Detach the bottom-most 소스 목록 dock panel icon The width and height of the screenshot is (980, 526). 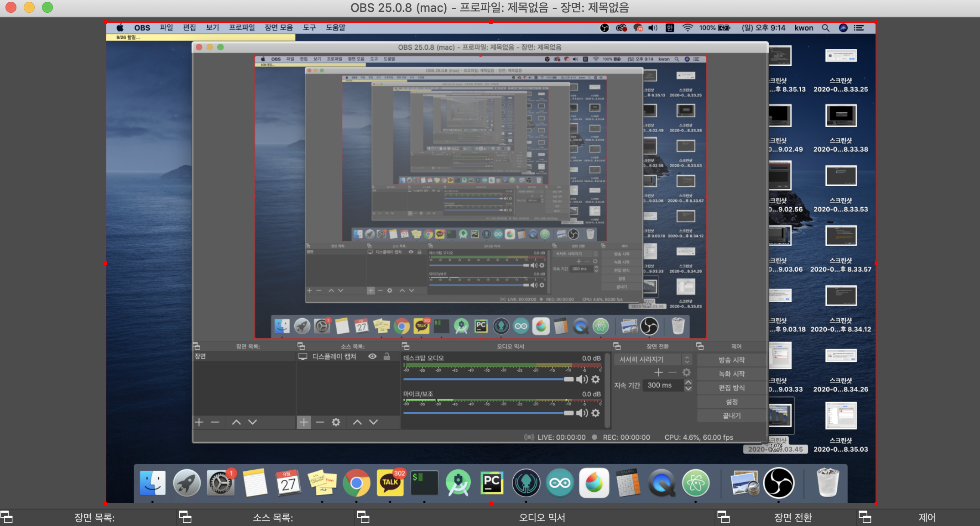(185, 517)
